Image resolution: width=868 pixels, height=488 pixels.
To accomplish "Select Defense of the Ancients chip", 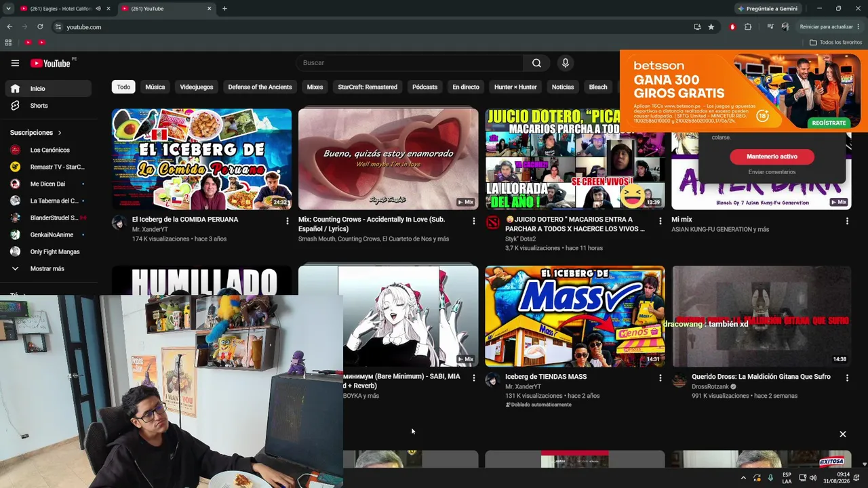I will pos(260,87).
